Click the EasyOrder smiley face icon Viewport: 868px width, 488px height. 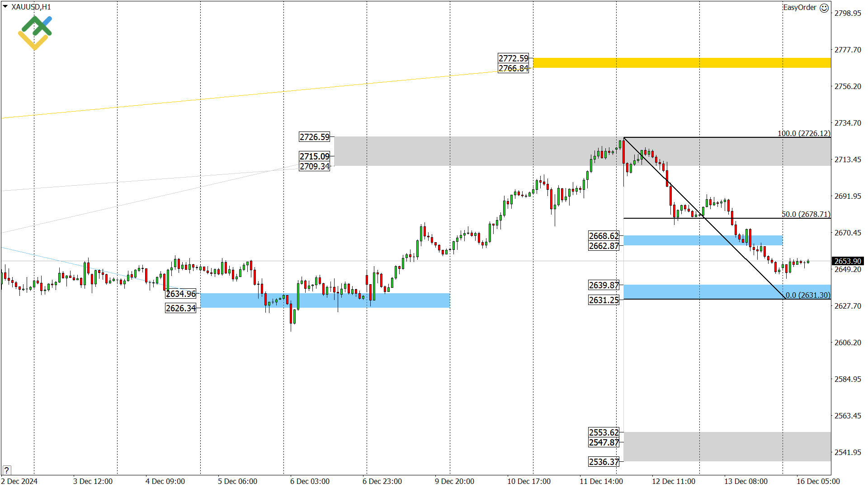coord(824,8)
